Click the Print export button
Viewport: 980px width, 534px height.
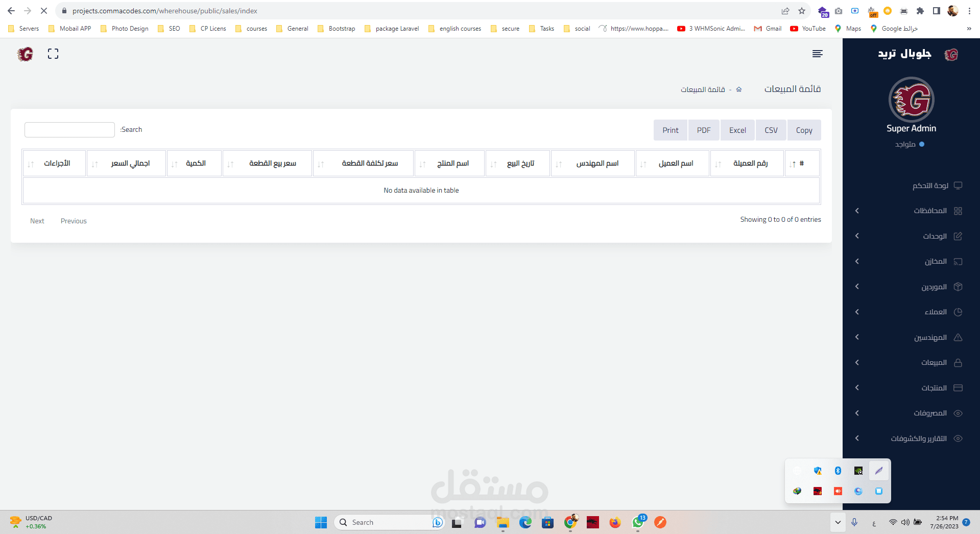pos(671,130)
